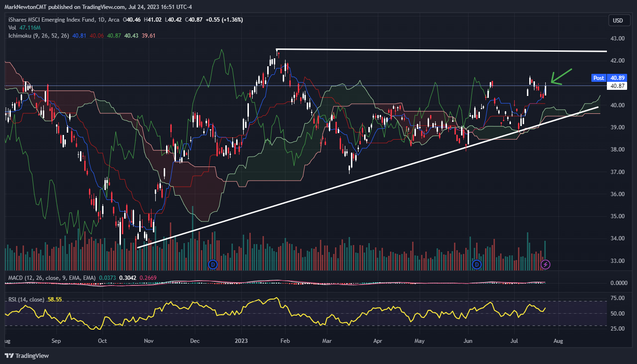This screenshot has width=637, height=364.
Task: Click the June dividend D marker
Action: tap(477, 264)
